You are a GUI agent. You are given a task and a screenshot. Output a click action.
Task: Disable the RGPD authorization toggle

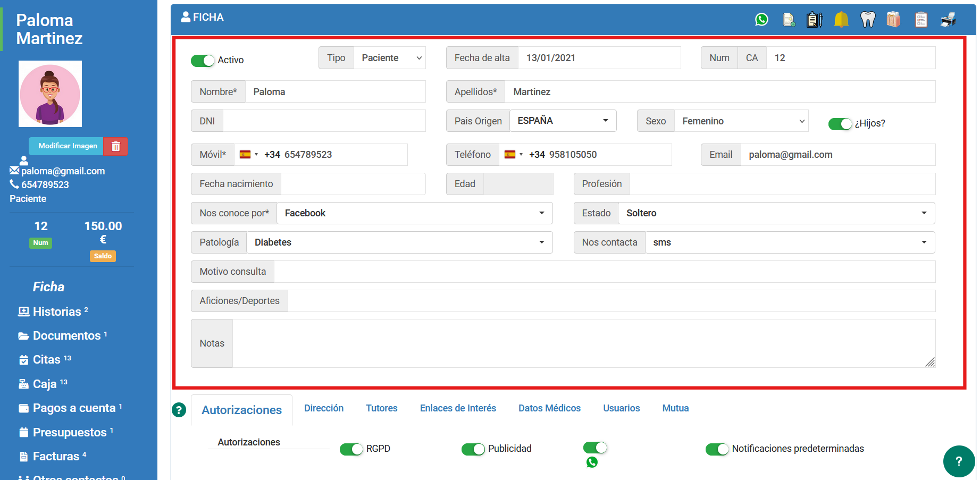point(351,449)
